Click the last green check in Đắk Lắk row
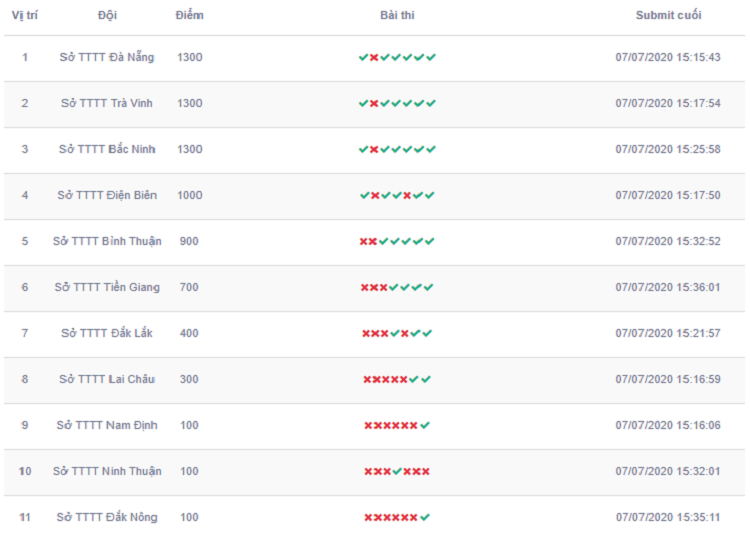 [427, 333]
